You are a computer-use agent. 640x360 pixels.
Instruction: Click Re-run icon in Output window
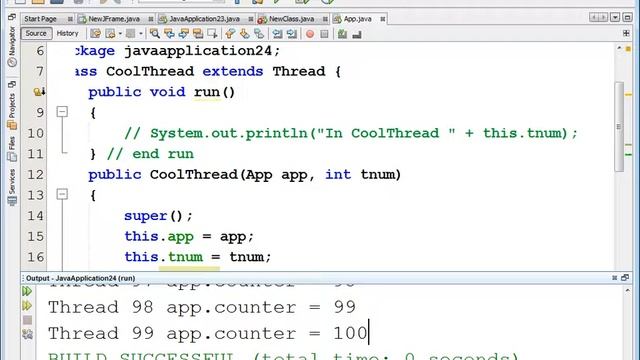[27, 291]
